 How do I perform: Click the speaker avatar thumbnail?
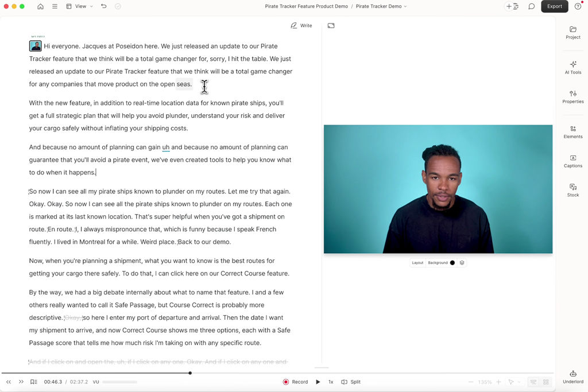(35, 46)
